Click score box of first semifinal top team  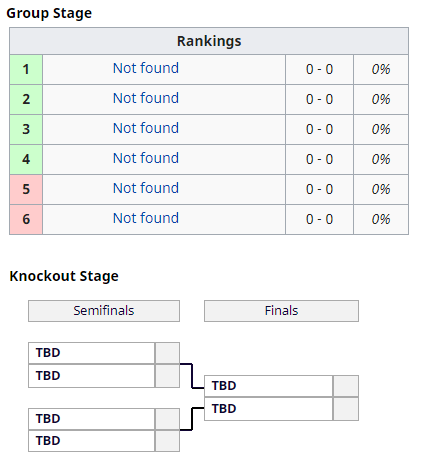click(x=167, y=353)
